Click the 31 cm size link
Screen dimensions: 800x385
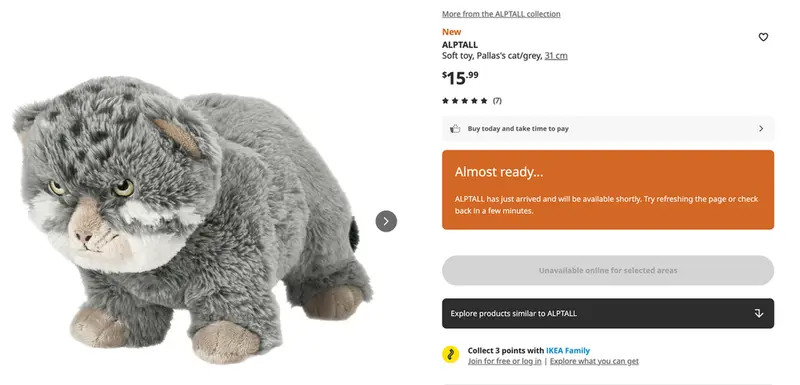(556, 56)
